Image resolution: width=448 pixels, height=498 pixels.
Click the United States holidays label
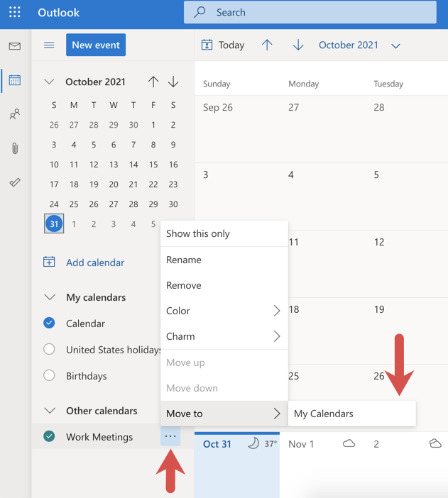(113, 350)
